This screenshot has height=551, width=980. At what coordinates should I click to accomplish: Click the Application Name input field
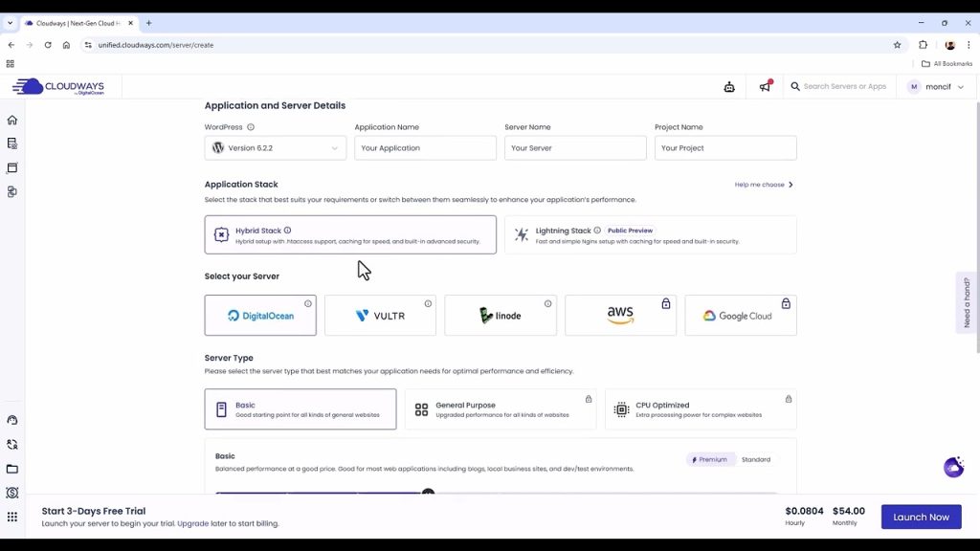(x=425, y=148)
